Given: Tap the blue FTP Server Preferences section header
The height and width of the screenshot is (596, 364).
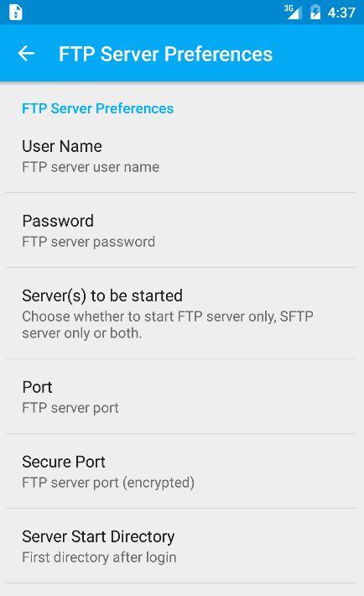Looking at the screenshot, I should 97,108.
